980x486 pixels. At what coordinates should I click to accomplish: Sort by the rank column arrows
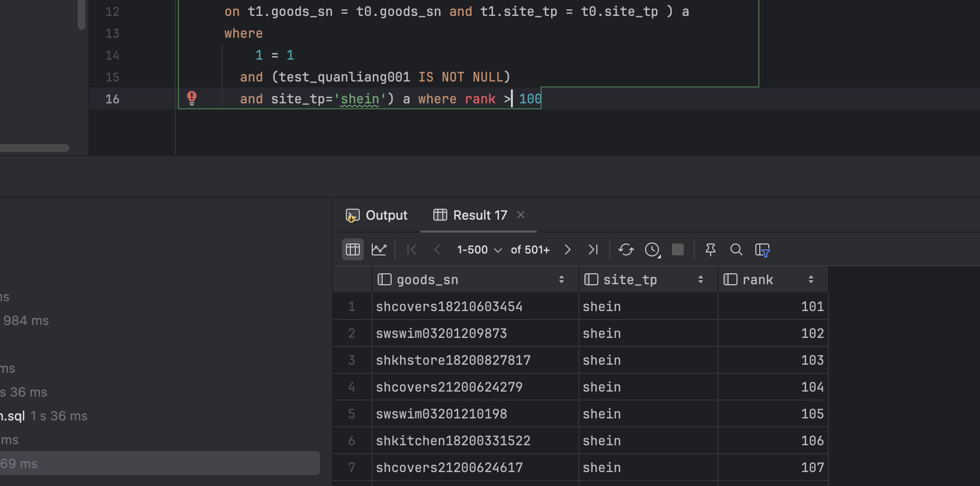(811, 280)
